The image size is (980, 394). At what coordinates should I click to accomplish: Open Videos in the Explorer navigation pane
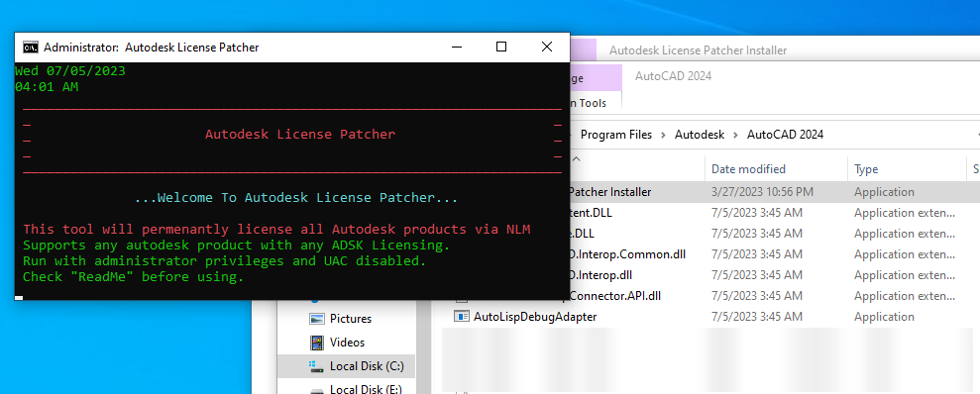coord(348,343)
